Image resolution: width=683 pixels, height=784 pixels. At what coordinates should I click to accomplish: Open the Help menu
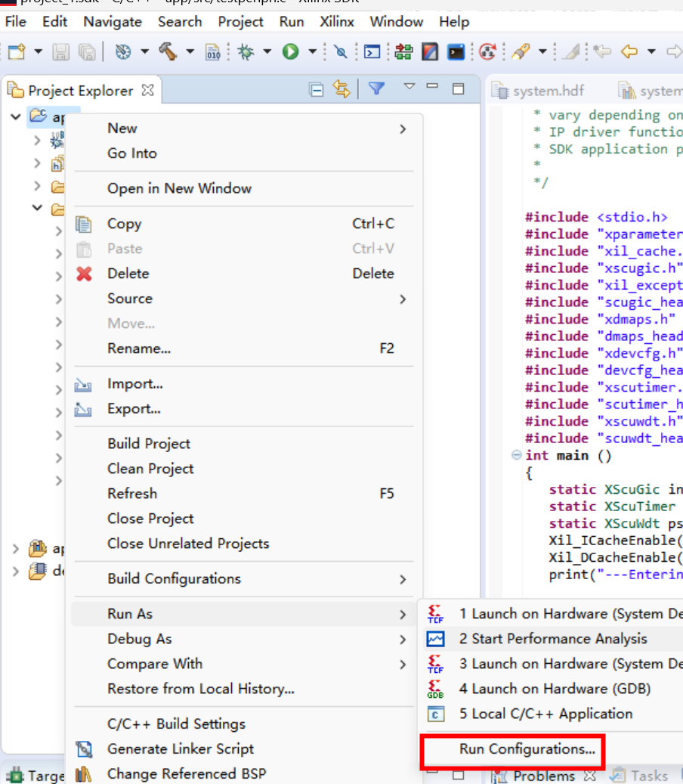454,22
